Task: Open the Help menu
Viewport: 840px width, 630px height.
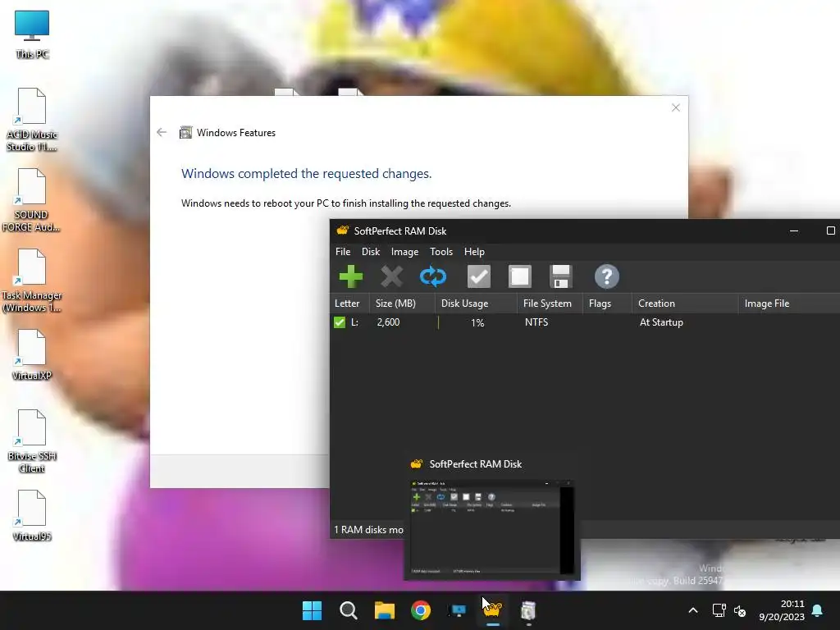Action: [x=474, y=252]
